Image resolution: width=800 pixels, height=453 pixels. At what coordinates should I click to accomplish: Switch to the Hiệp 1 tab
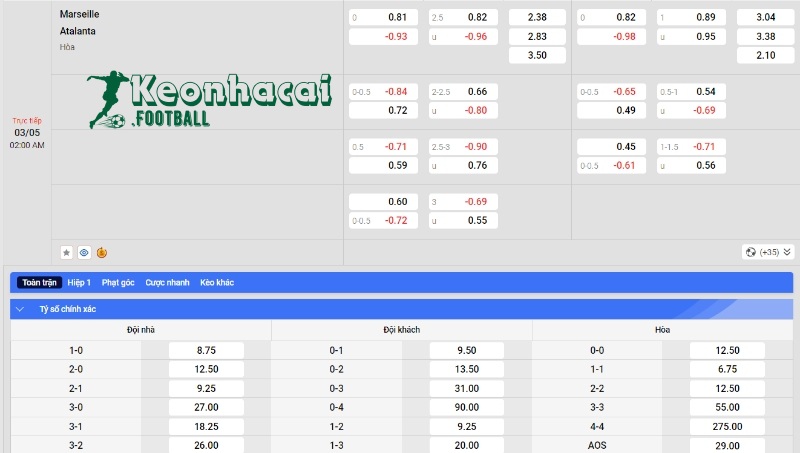[79, 283]
